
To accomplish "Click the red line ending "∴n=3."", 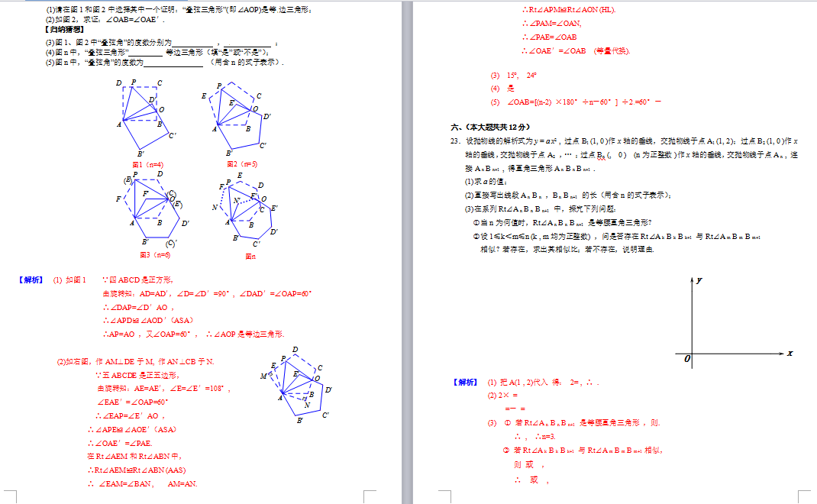I will click(x=535, y=437).
